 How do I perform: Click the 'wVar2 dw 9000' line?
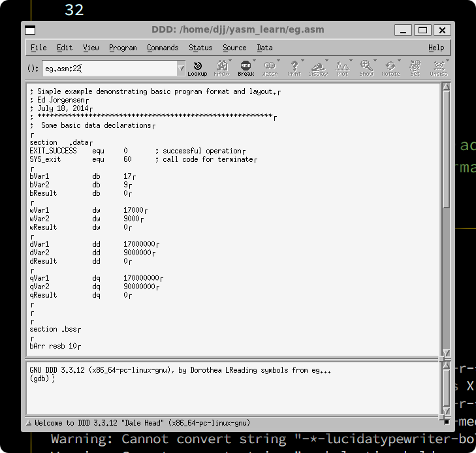click(87, 219)
